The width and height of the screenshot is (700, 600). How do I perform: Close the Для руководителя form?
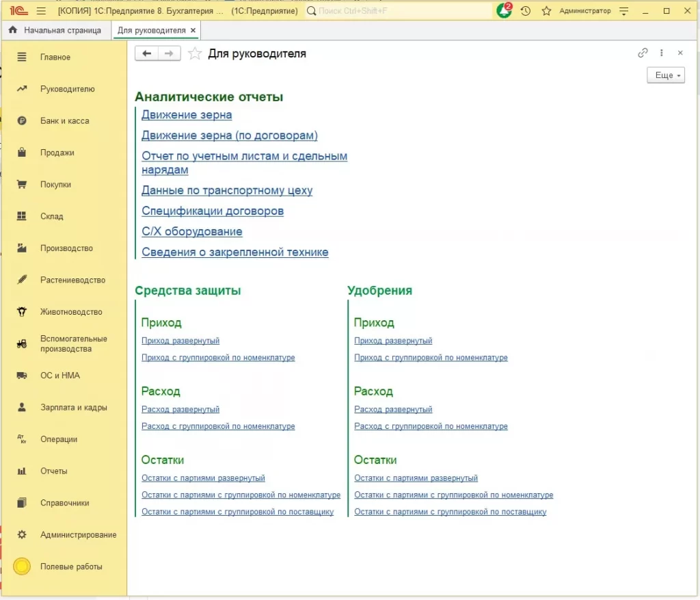point(680,53)
